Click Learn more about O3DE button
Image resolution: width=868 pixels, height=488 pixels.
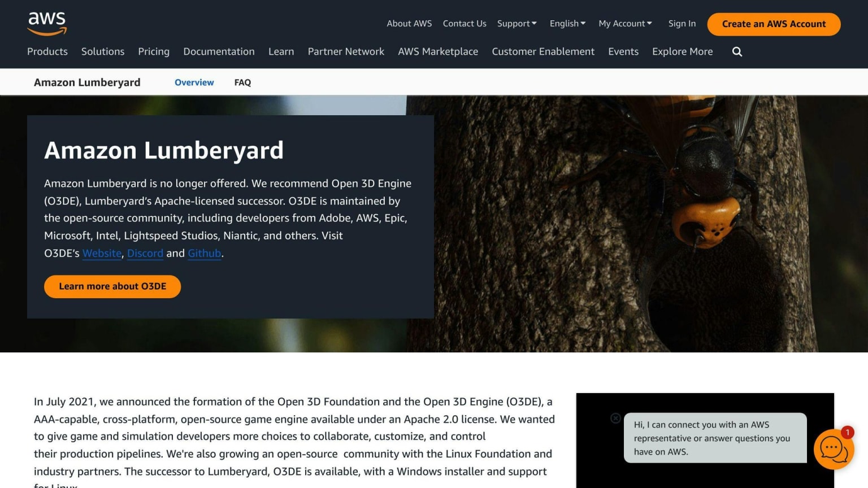112,286
